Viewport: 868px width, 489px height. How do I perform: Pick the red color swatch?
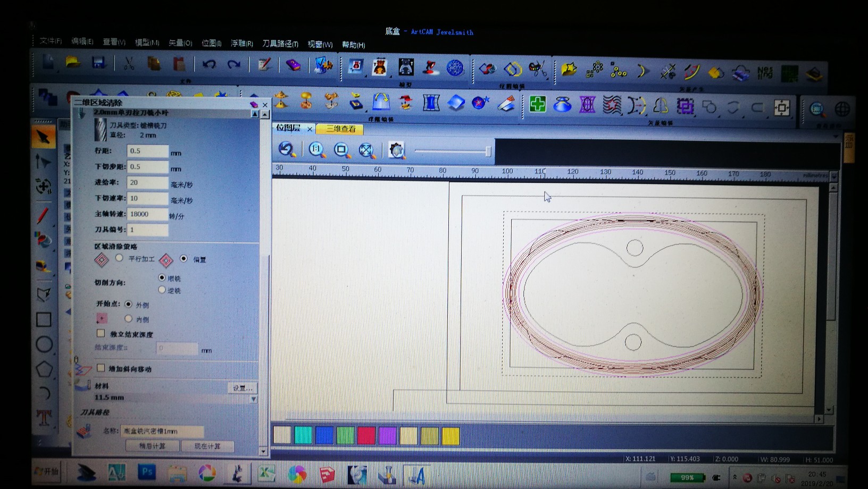366,435
